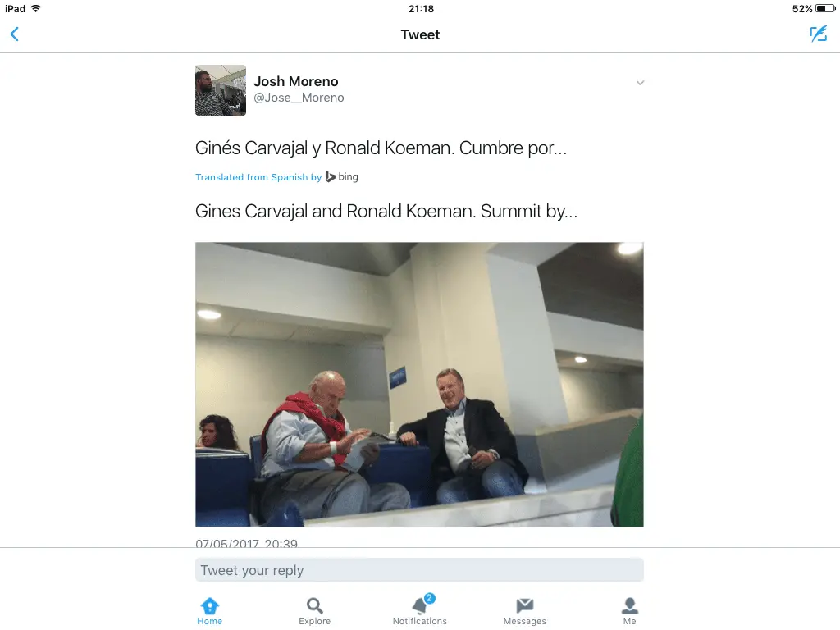Open the compose new tweet icon

coord(818,34)
